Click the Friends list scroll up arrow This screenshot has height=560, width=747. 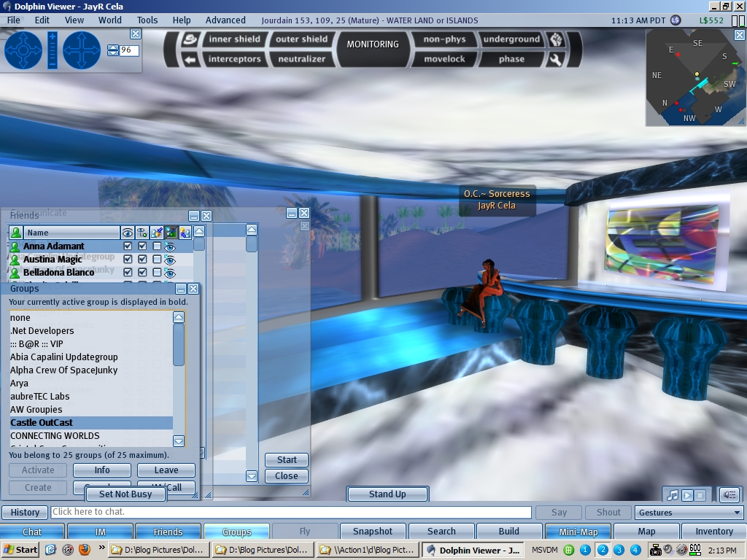[x=199, y=231]
